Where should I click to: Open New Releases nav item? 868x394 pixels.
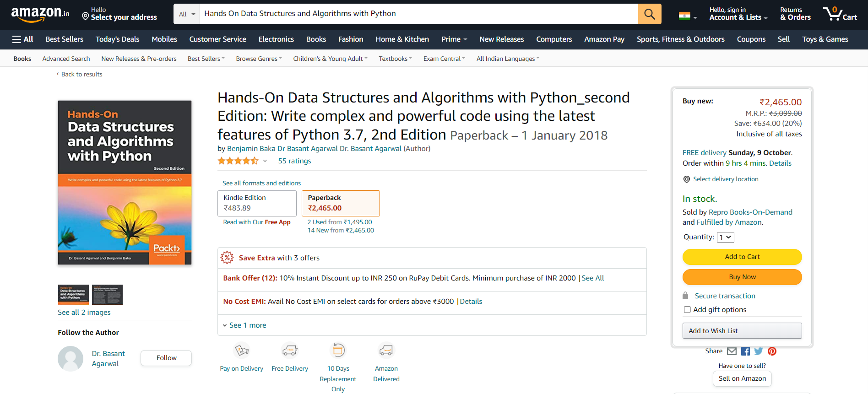pos(502,39)
